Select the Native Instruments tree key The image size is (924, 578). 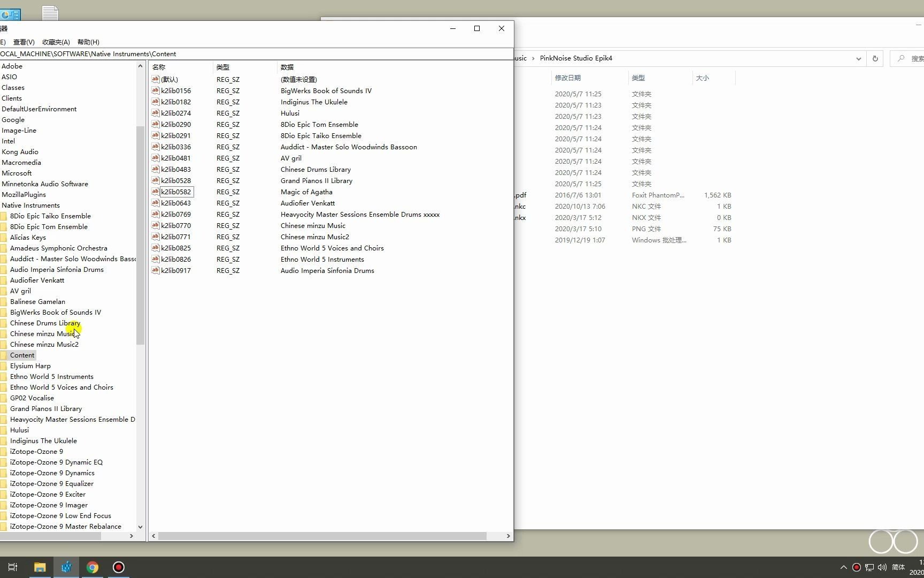[x=30, y=206]
